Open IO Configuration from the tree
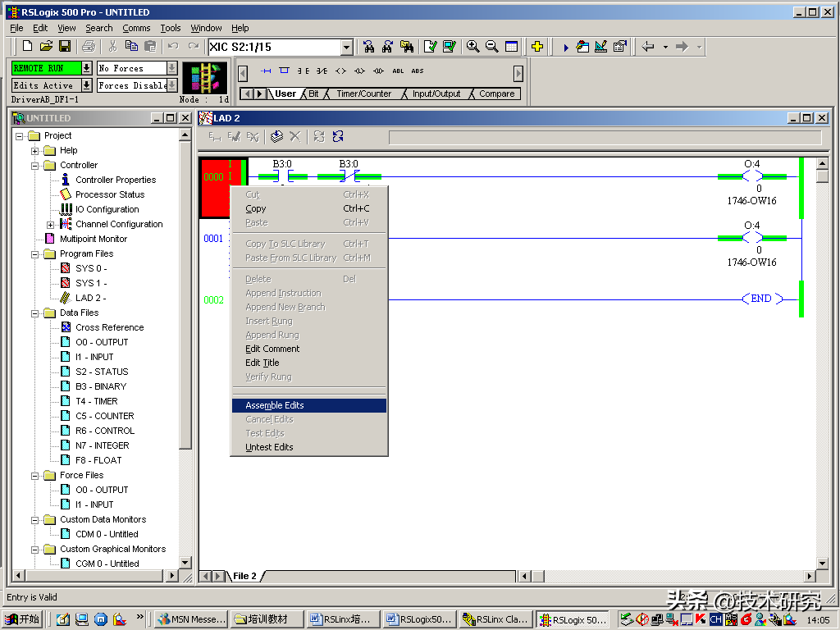The image size is (840, 630). pyautogui.click(x=107, y=209)
